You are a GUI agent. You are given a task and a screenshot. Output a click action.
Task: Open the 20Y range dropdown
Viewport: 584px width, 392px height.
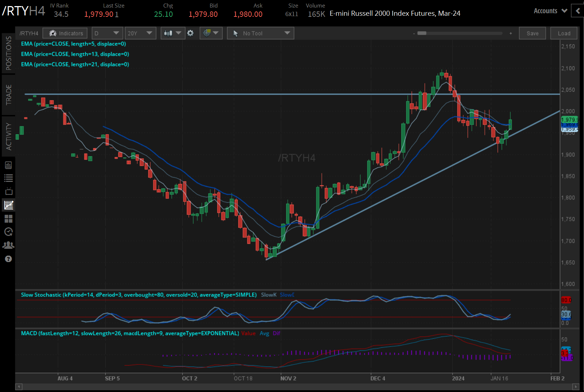pos(140,33)
